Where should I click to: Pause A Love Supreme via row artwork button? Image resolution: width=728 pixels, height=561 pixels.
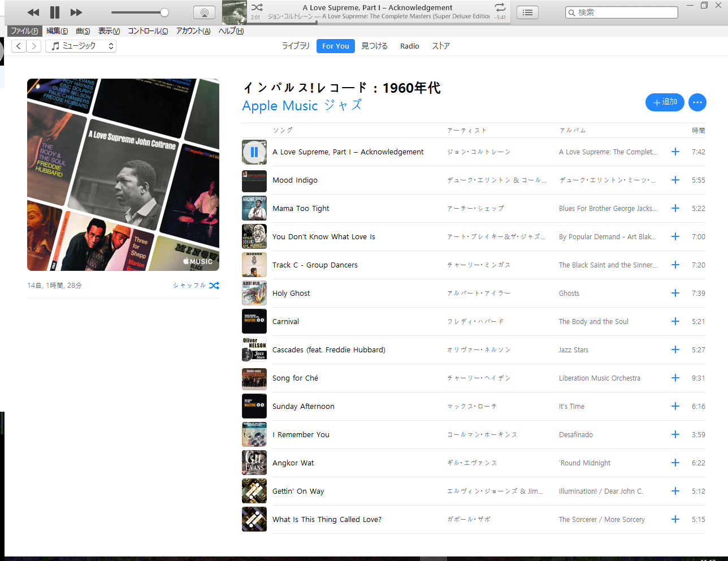point(254,152)
